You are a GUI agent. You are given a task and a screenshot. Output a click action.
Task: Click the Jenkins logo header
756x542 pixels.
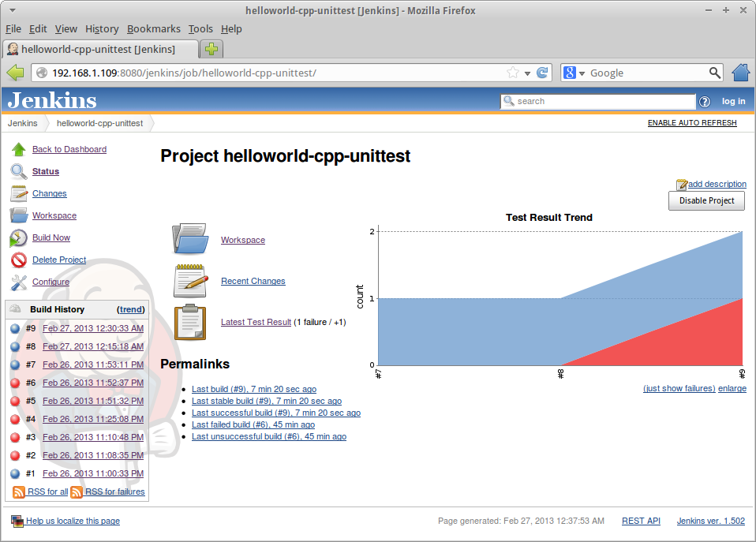(52, 100)
